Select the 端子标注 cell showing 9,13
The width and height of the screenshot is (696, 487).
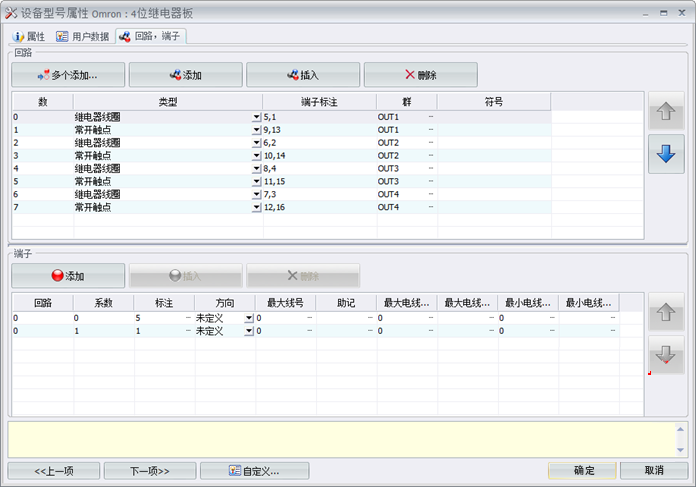318,130
